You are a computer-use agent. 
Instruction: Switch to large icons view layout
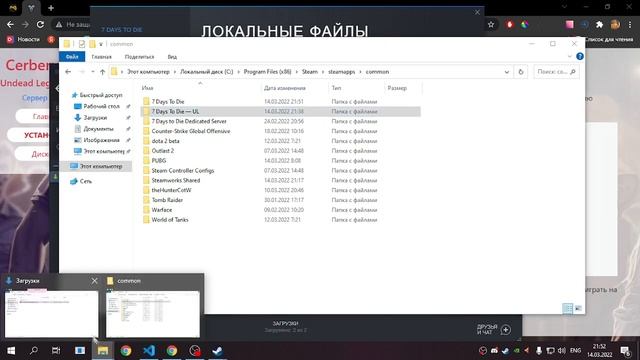578,308
